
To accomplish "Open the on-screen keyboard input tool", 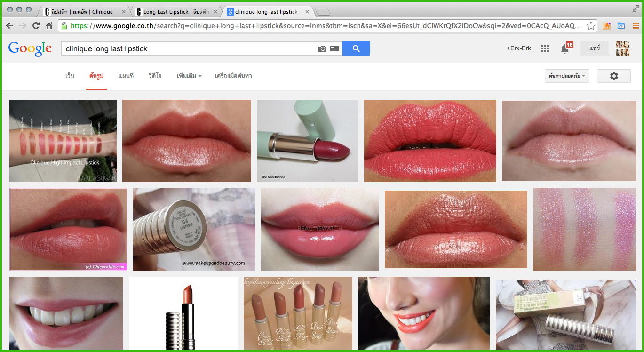I will [x=334, y=48].
